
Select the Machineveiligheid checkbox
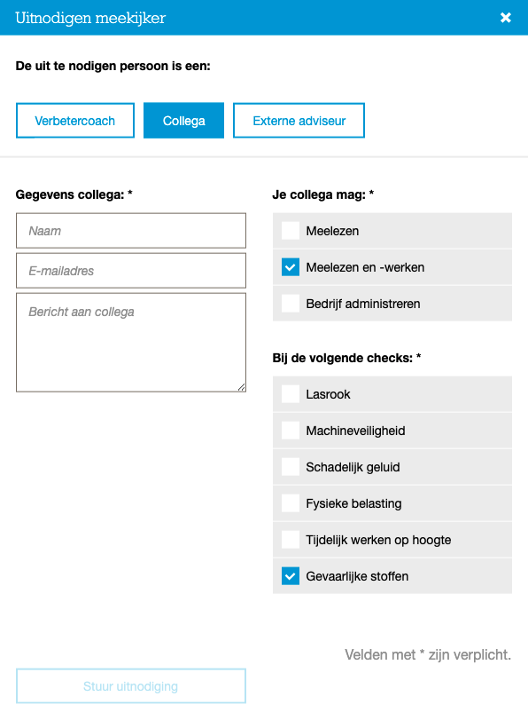click(x=290, y=430)
